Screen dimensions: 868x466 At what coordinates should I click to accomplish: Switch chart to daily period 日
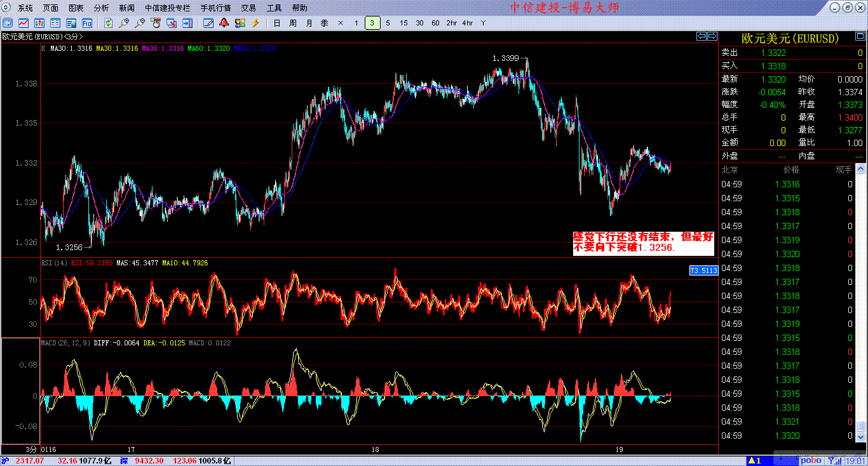click(x=277, y=23)
